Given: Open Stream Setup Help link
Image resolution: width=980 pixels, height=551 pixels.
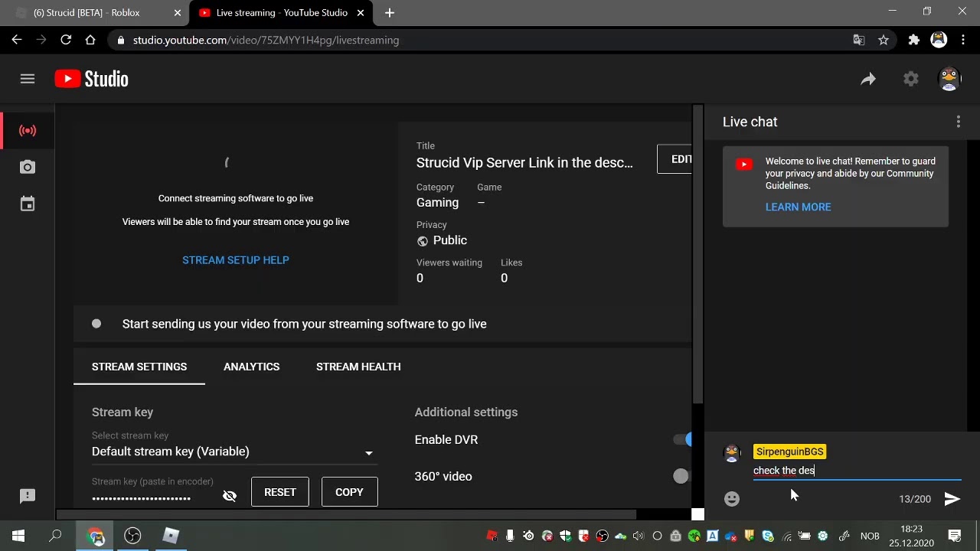Looking at the screenshot, I should 236,260.
